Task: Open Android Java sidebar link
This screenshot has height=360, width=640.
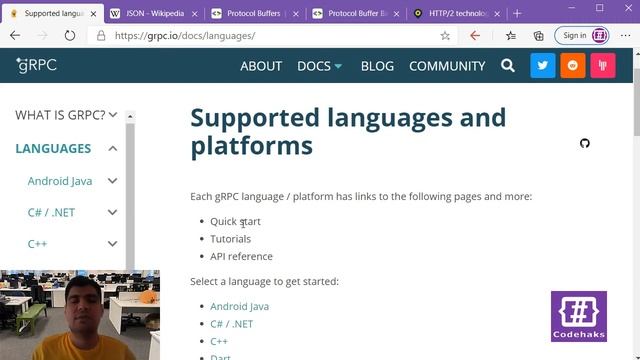Action: 60,181
